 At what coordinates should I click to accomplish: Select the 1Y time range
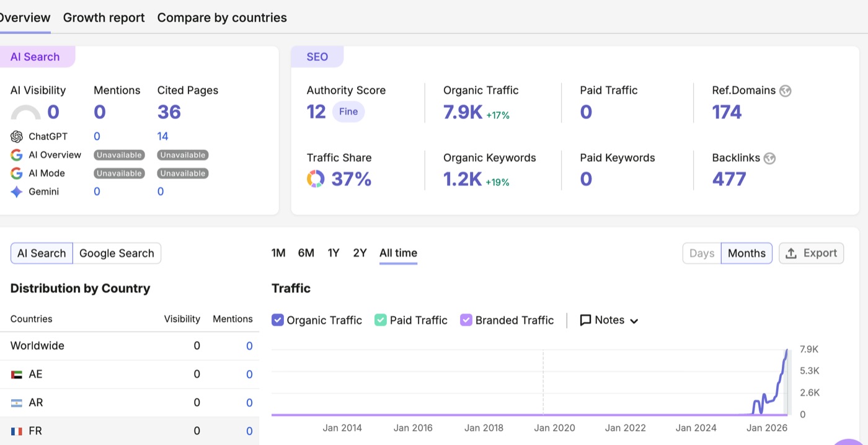point(334,253)
